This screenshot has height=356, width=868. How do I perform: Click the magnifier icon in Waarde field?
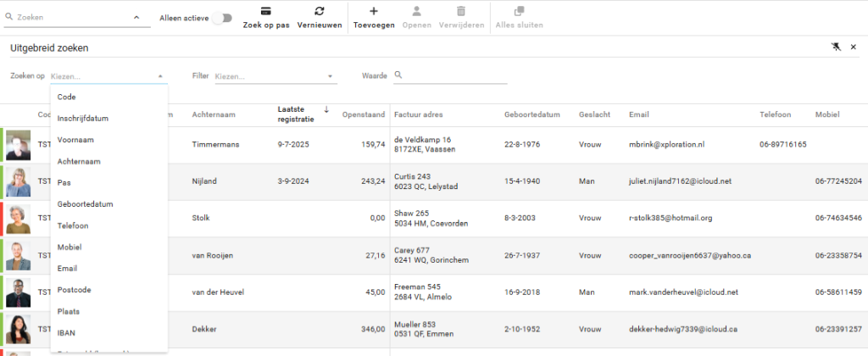pos(398,76)
